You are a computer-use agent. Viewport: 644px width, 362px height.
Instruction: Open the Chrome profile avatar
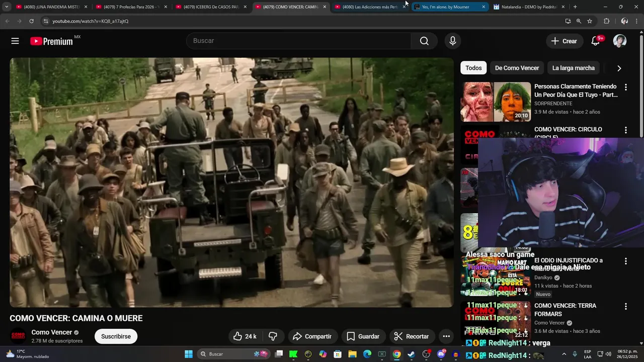[624, 21]
